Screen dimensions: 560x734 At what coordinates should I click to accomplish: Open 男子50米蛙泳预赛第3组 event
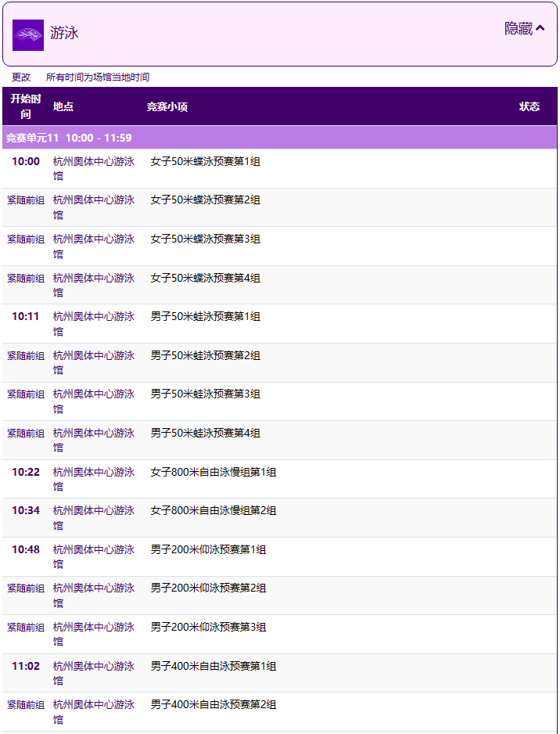coord(206,394)
